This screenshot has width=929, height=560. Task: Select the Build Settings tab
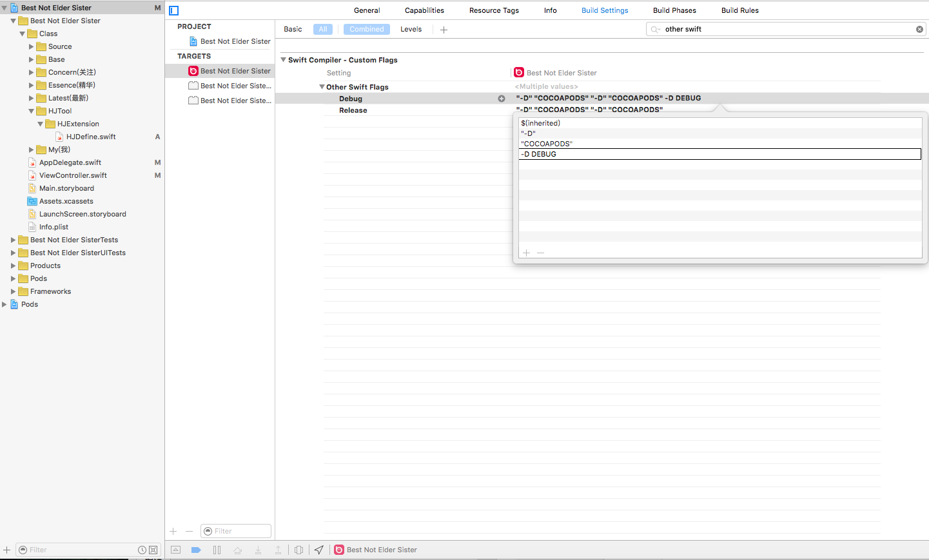coord(605,10)
